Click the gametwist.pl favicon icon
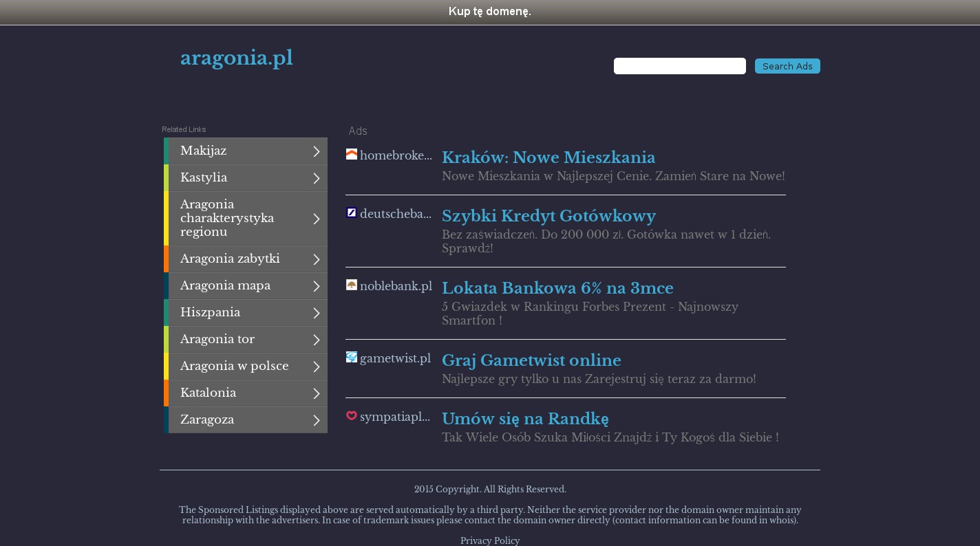This screenshot has width=980, height=546. point(352,358)
